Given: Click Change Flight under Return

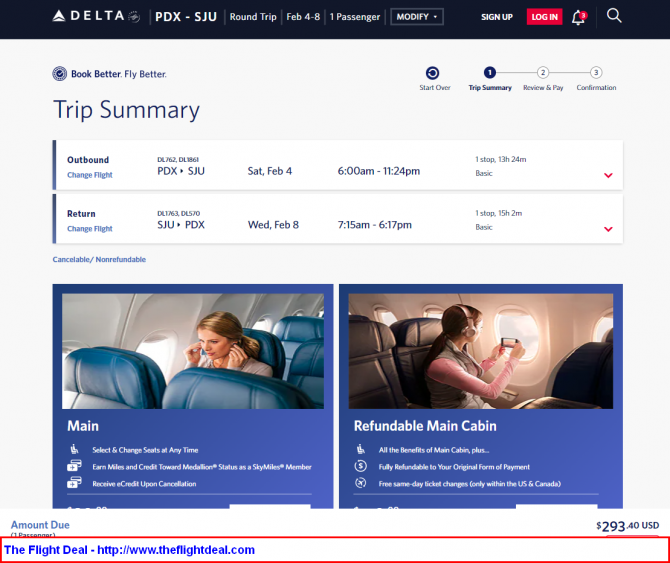Looking at the screenshot, I should [x=90, y=229].
